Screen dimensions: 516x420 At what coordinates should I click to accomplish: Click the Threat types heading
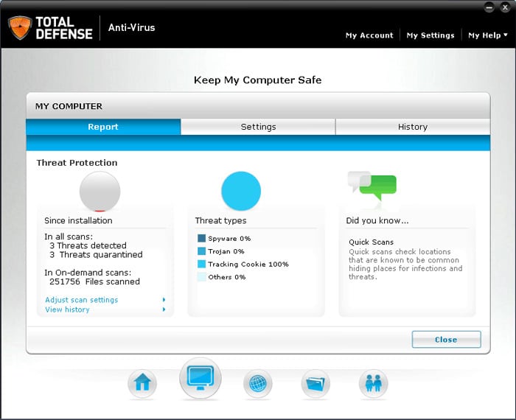tap(220, 220)
